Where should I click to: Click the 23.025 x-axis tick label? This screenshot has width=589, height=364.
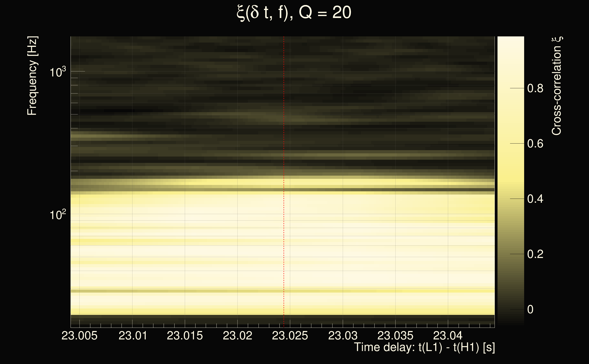click(290, 336)
